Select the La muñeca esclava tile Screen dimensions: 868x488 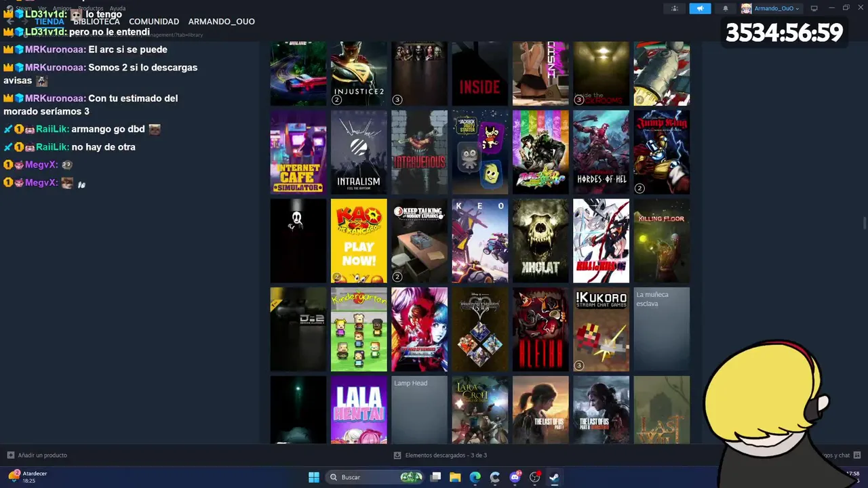pos(662,329)
